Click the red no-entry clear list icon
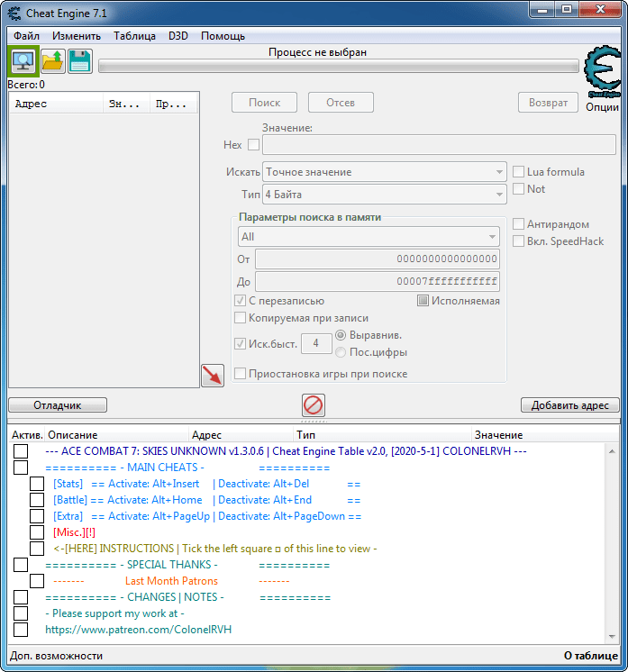 [314, 405]
